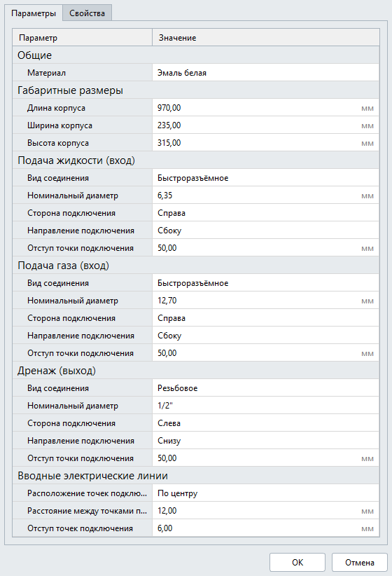The width and height of the screenshot is (392, 576).
Task: Change drain Направление подключения Снизу
Action: [x=266, y=441]
